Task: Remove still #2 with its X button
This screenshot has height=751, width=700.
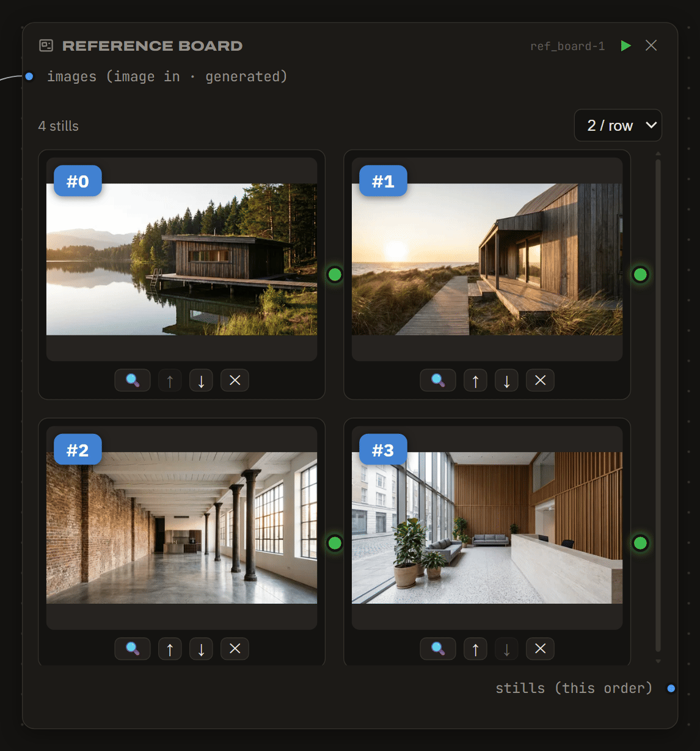Action: click(235, 649)
